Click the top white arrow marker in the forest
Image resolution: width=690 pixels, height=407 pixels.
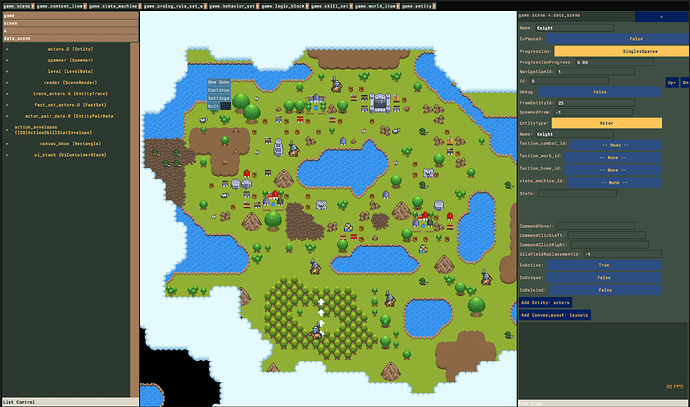coord(321,302)
